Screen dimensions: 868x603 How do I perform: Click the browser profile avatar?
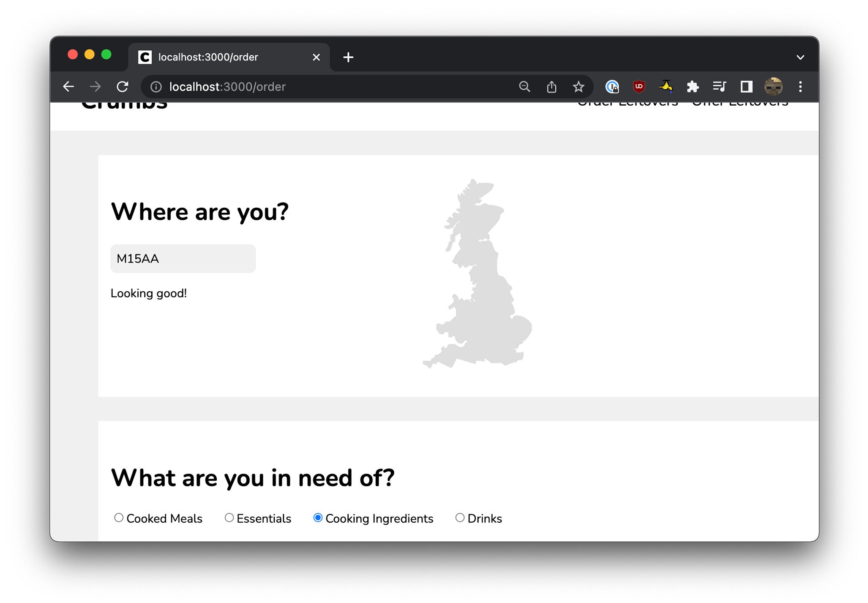(773, 87)
